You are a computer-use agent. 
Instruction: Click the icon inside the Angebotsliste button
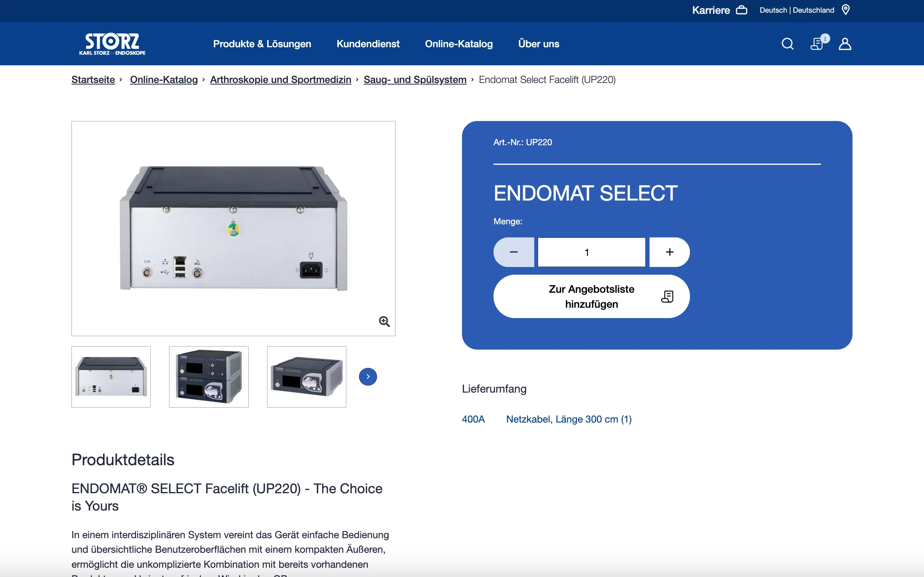(667, 297)
